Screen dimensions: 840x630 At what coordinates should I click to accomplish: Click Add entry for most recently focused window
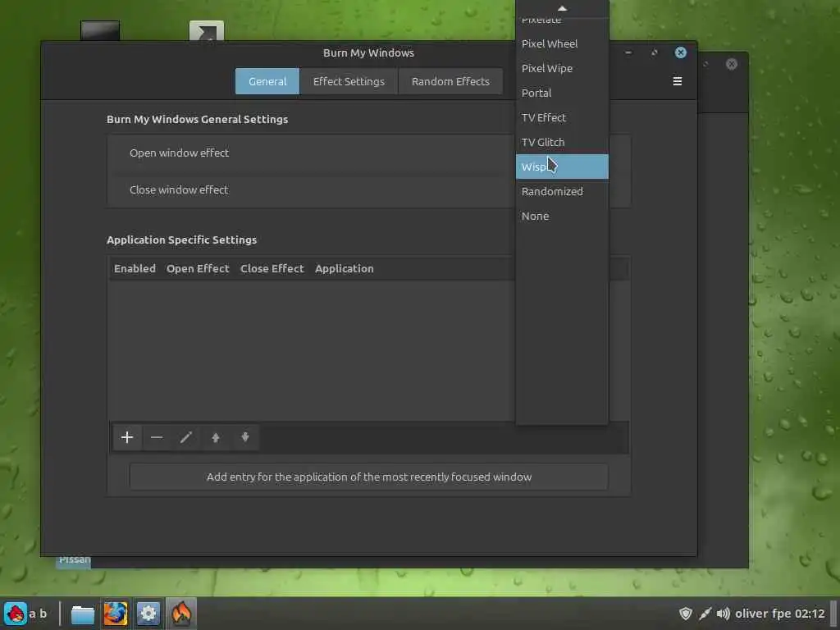[x=368, y=477]
